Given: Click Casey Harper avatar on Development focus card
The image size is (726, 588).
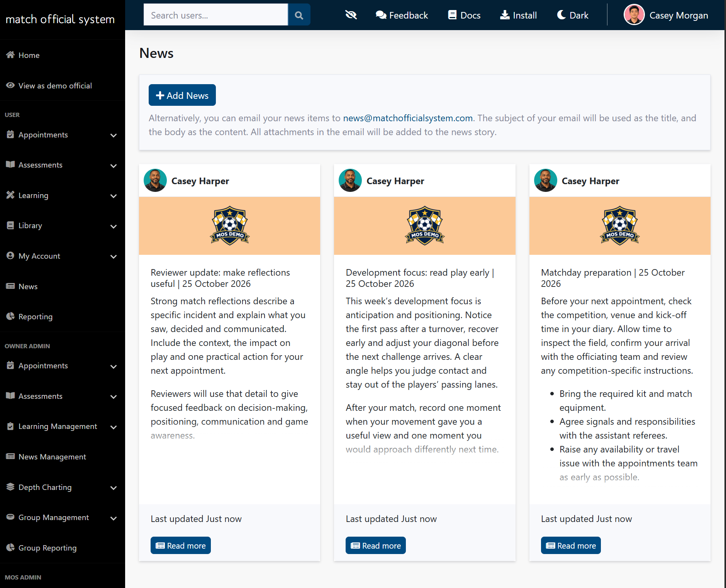Looking at the screenshot, I should (x=350, y=180).
